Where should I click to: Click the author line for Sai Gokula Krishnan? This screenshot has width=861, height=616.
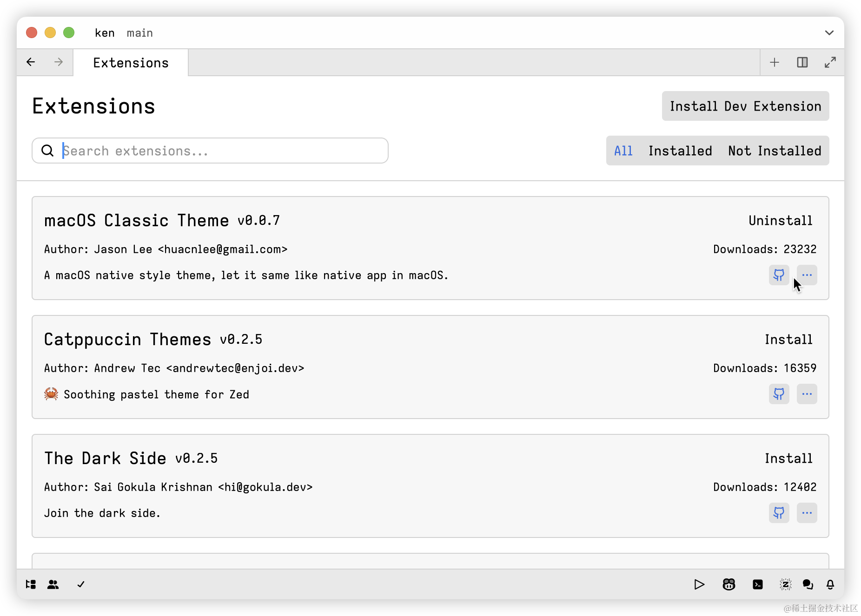(178, 487)
